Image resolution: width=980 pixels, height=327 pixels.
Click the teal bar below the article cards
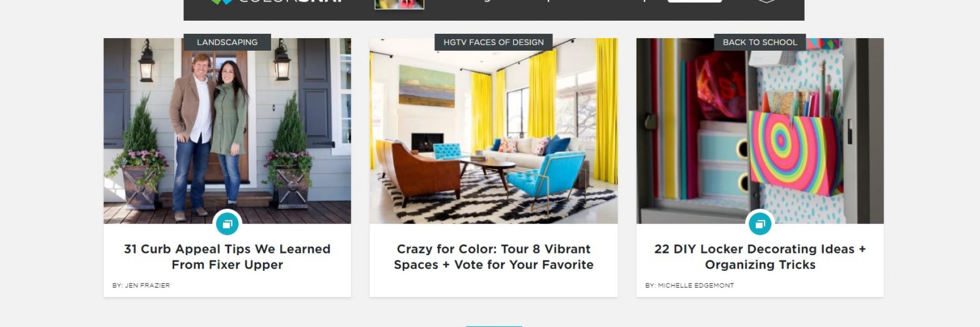coord(494,326)
